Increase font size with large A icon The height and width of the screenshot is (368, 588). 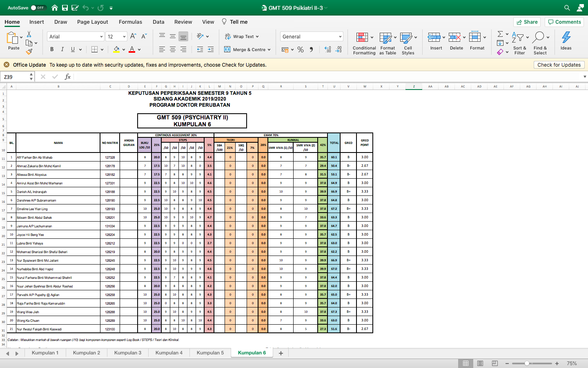(133, 36)
